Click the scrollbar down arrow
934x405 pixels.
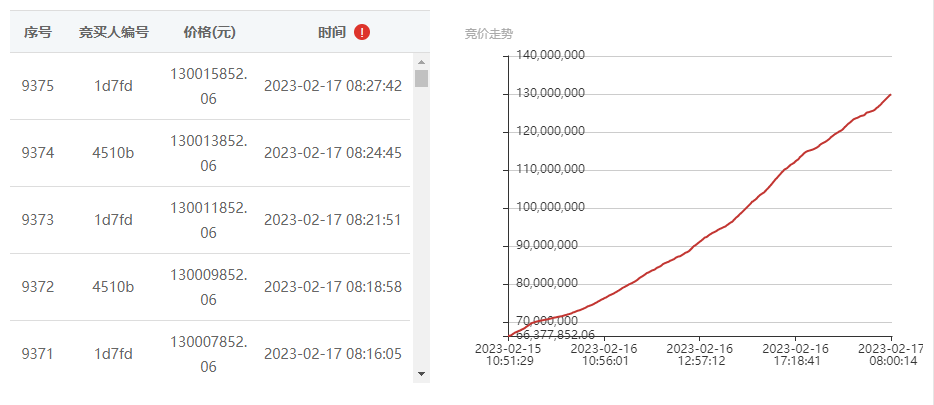[x=422, y=374]
